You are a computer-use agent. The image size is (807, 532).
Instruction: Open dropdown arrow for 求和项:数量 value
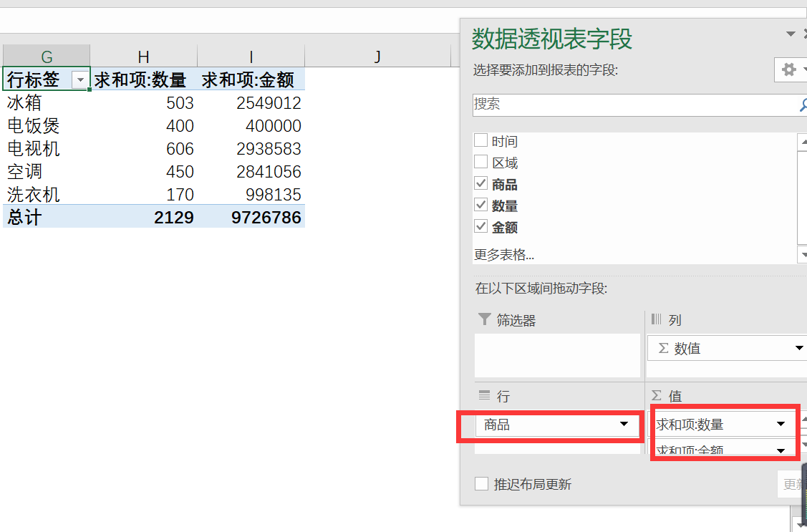781,424
